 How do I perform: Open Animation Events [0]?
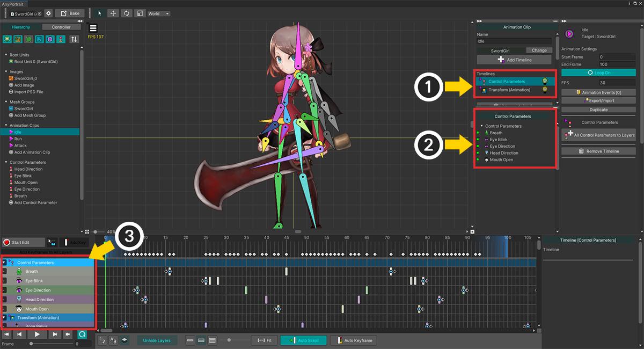pyautogui.click(x=598, y=92)
